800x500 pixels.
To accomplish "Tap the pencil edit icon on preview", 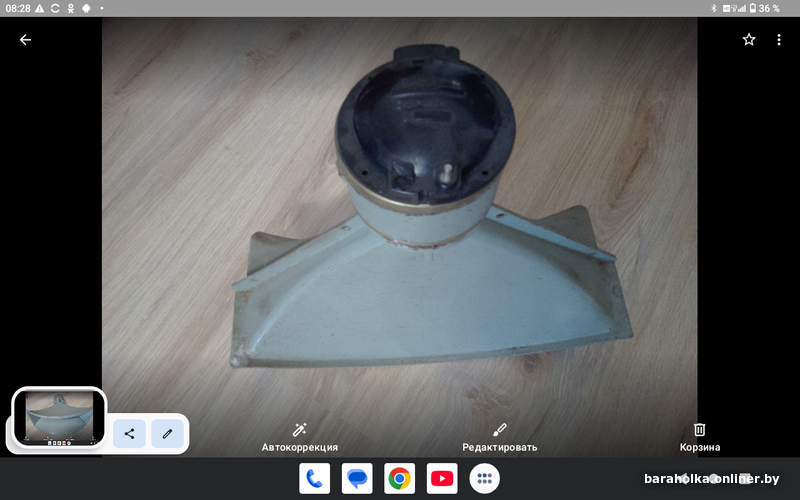I will pos(167,434).
